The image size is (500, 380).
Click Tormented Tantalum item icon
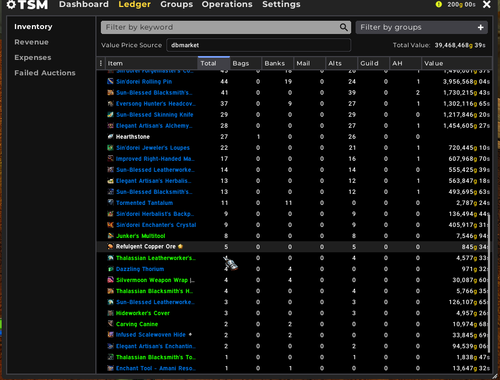pos(110,202)
